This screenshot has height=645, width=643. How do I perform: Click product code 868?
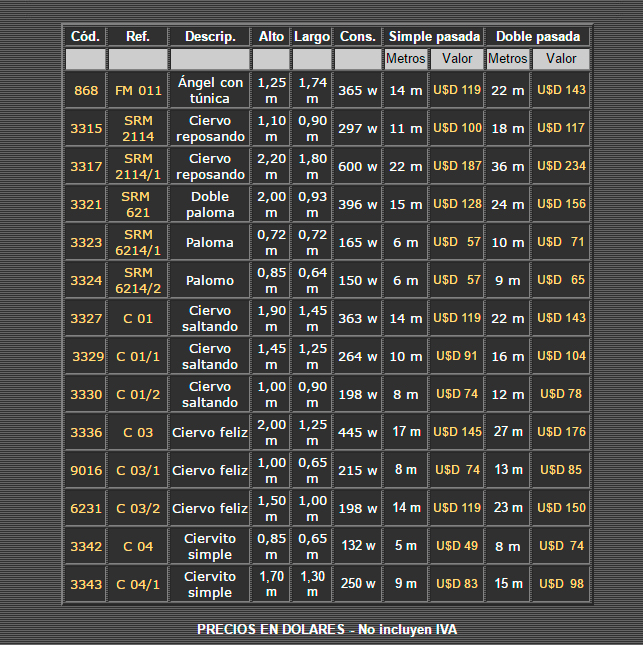(x=86, y=91)
